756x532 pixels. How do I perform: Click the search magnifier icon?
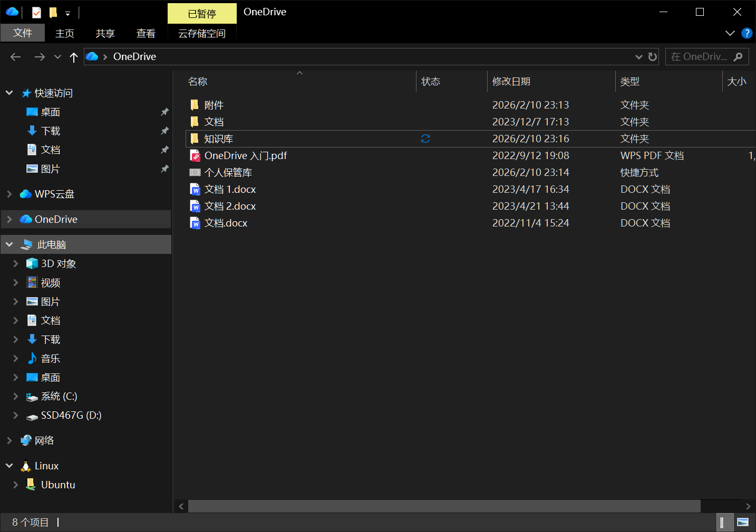click(738, 56)
